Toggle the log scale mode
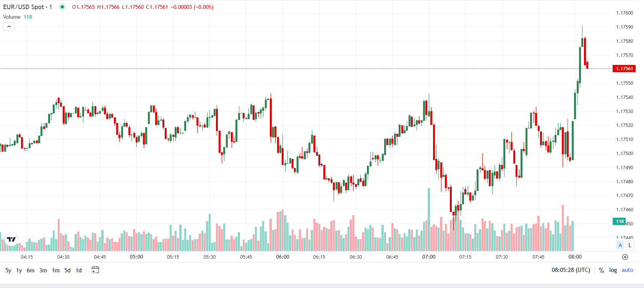Viewport: 644px width, 288px height. click(613, 270)
